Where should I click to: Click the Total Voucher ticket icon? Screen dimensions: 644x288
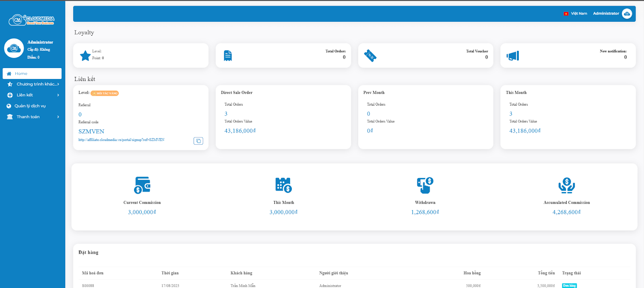click(370, 56)
